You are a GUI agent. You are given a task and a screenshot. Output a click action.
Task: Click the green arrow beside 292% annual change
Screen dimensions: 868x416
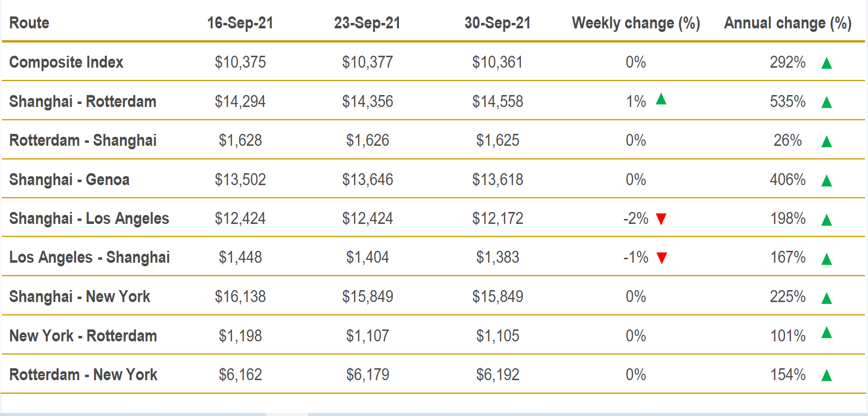pyautogui.click(x=827, y=63)
